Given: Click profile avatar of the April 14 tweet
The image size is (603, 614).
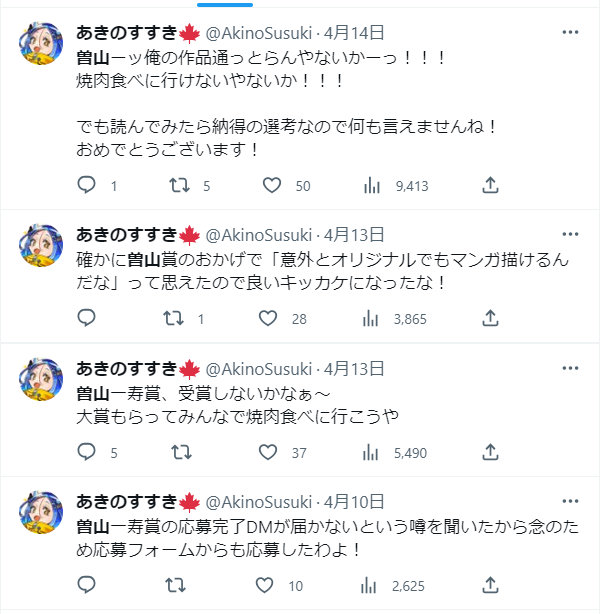Looking at the screenshot, I should 41,43.
